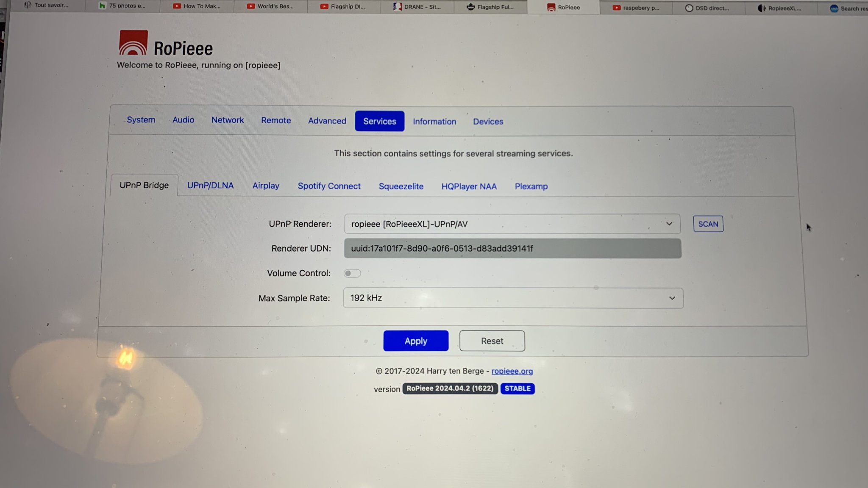Image resolution: width=868 pixels, height=488 pixels.
Task: Switch to the UPnP/DLNA sub-tab
Action: pos(210,186)
